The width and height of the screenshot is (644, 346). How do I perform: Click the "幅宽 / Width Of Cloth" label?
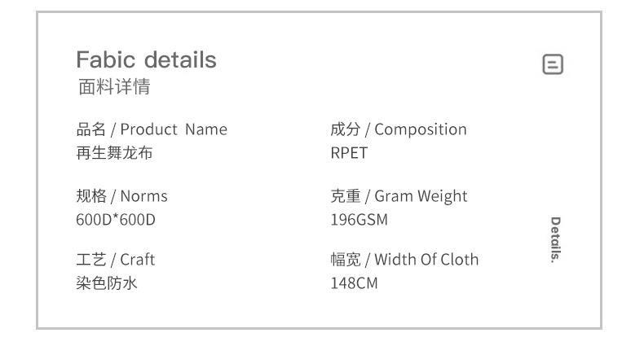tap(404, 260)
